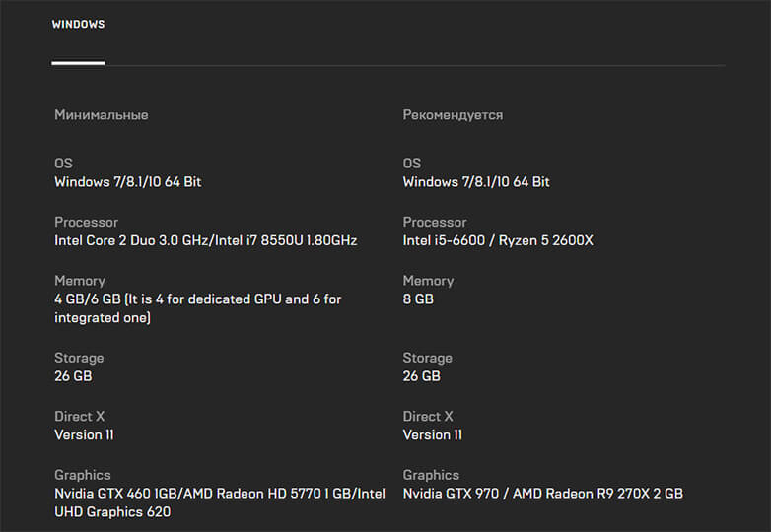Click the 4 GB/6 GB memory description
This screenshot has width=771, height=532.
tap(197, 308)
